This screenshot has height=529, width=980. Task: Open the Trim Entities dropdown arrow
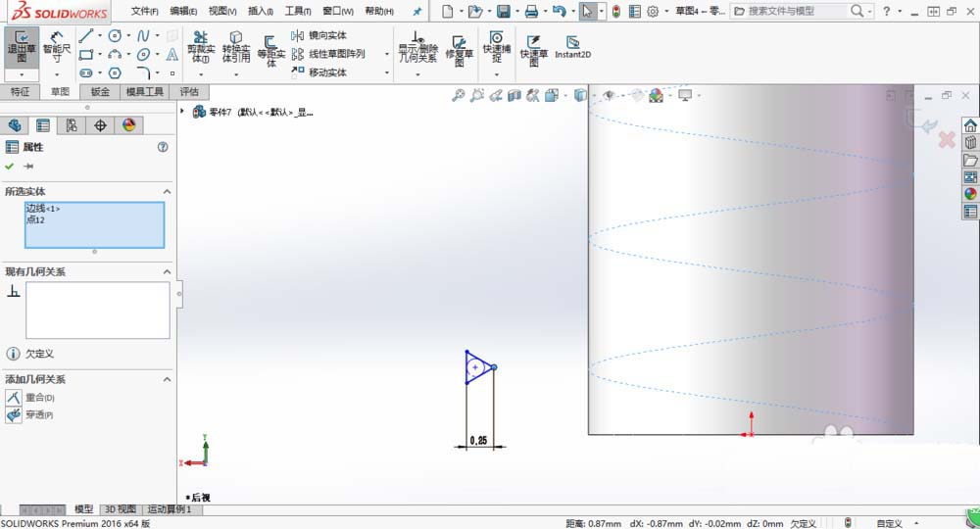(x=201, y=75)
